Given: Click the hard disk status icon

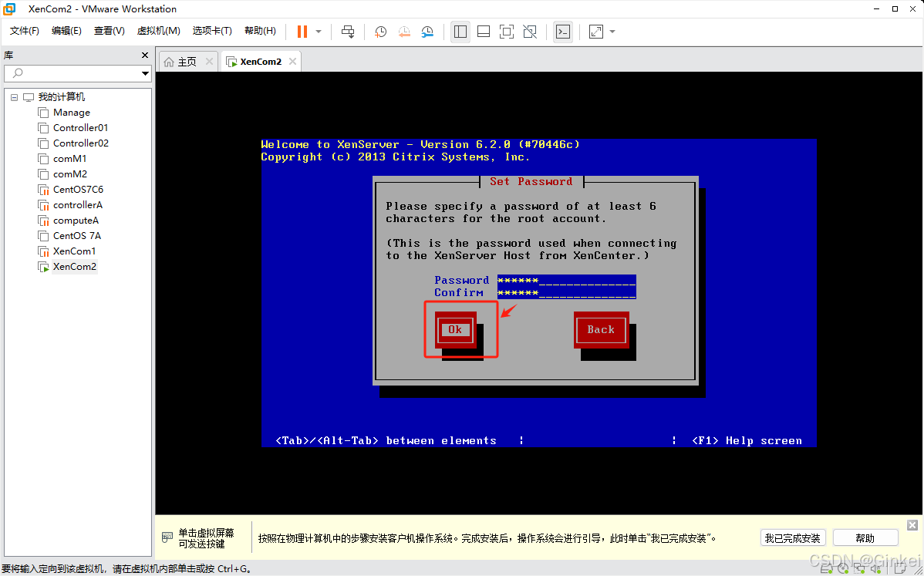Looking at the screenshot, I should [828, 569].
